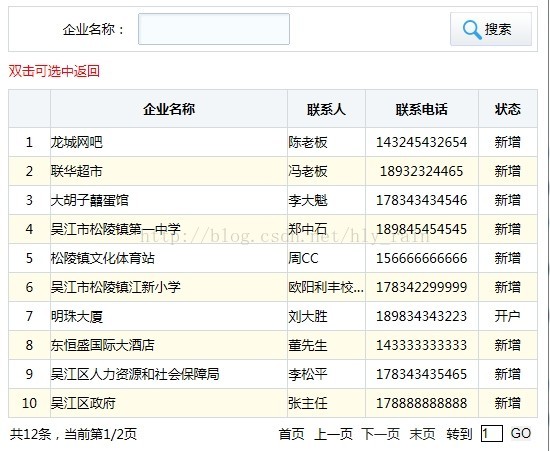This screenshot has height=451, width=550.
Task: Click contact 郑中石
Action: coord(308,229)
